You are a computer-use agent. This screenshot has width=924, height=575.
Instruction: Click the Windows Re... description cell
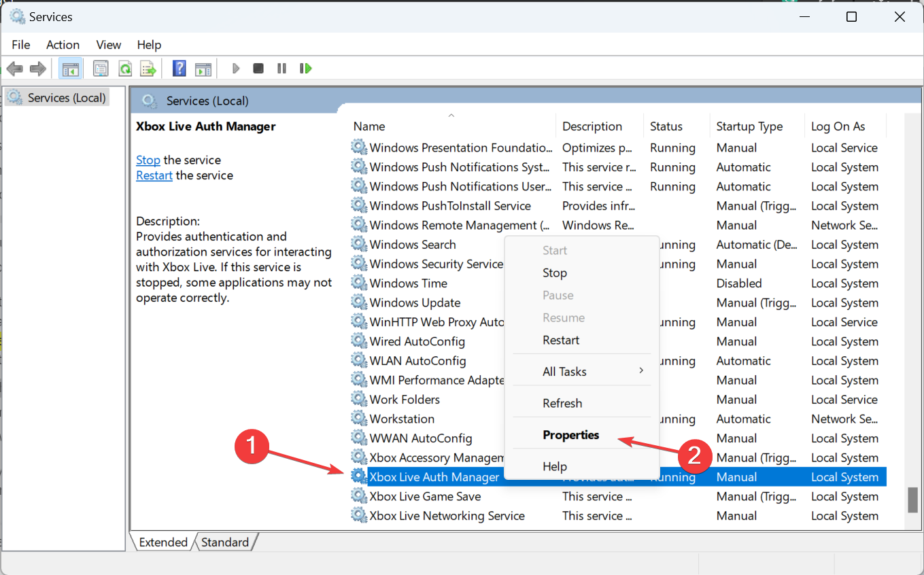(x=598, y=225)
